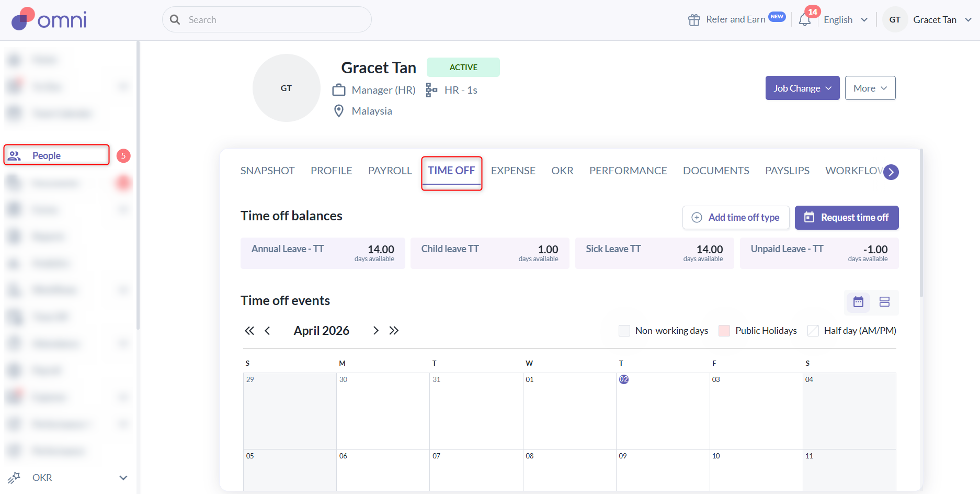Click the Unpaid Leave - TT balance card
The width and height of the screenshot is (980, 494).
click(819, 253)
